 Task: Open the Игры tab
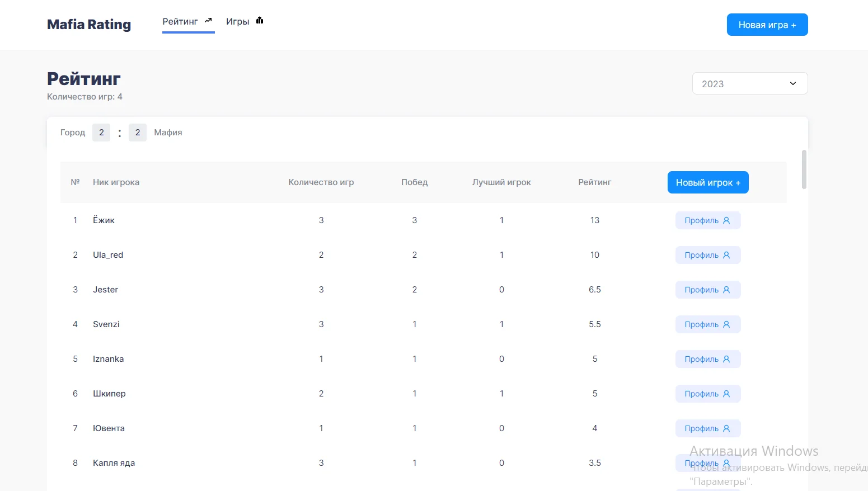tap(237, 22)
